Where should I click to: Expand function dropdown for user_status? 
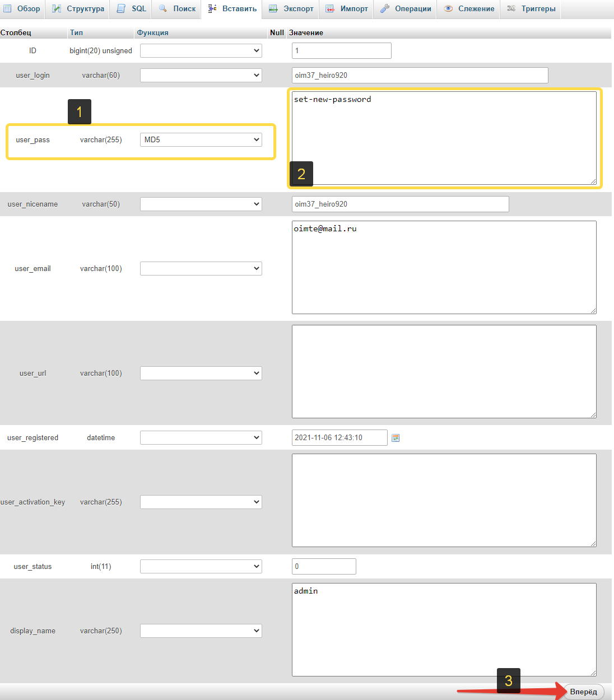[x=201, y=566]
